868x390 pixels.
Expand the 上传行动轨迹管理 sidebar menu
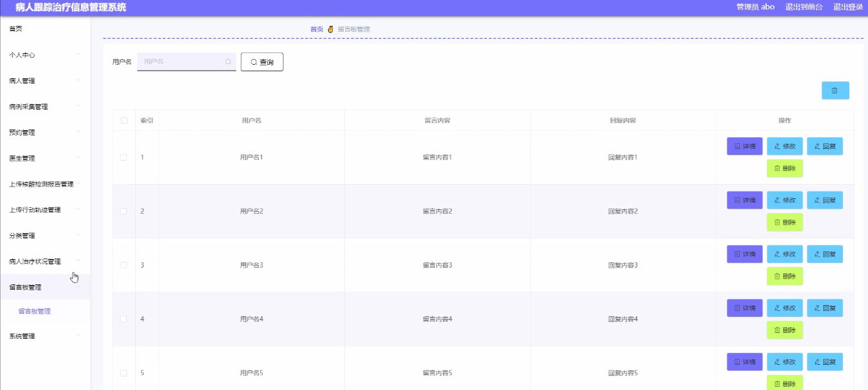[x=45, y=210]
